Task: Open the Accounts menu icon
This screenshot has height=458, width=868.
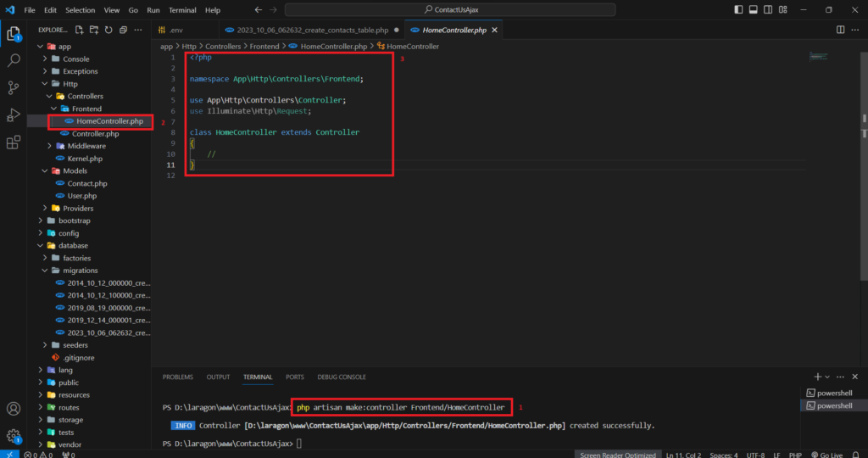Action: 14,409
